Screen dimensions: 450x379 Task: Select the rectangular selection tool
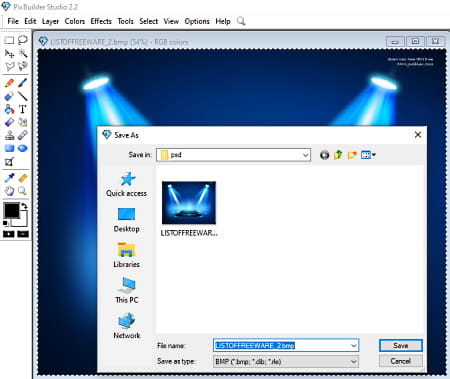pyautogui.click(x=9, y=40)
